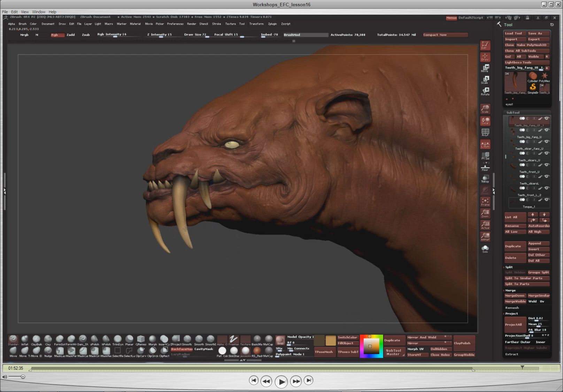Screen dimensions: 563x392
Task: Click the PolyF wireframe icon
Action: tap(485, 132)
